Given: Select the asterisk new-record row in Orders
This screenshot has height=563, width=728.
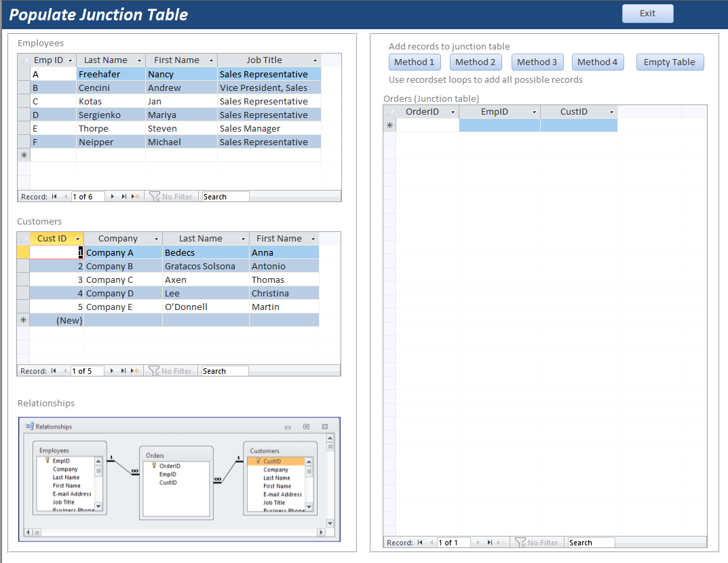Looking at the screenshot, I should click(x=389, y=125).
